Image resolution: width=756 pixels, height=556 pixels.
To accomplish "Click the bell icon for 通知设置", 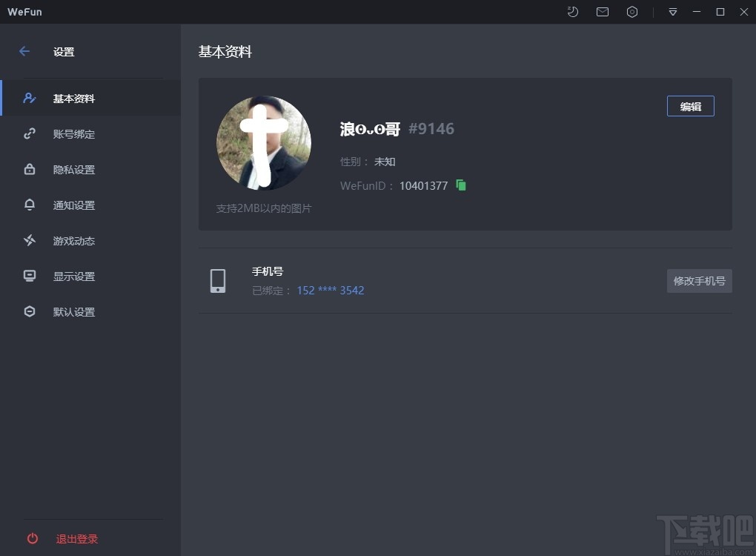I will click(x=30, y=205).
